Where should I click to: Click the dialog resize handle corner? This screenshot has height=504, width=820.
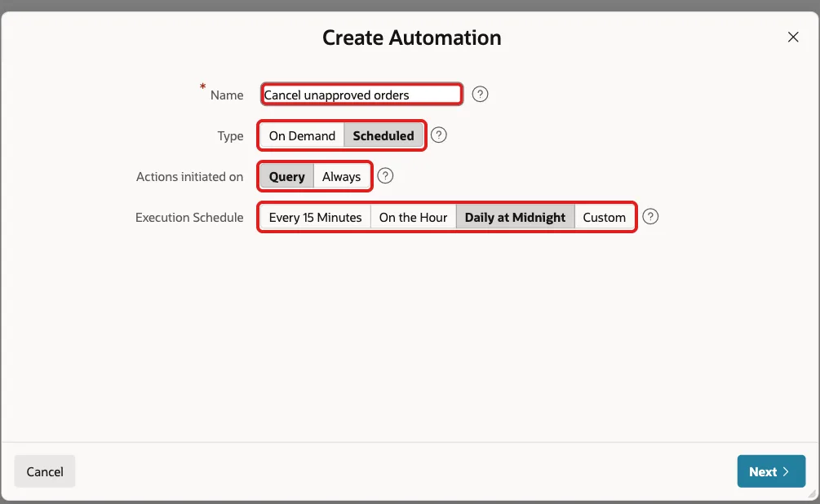pos(812,494)
